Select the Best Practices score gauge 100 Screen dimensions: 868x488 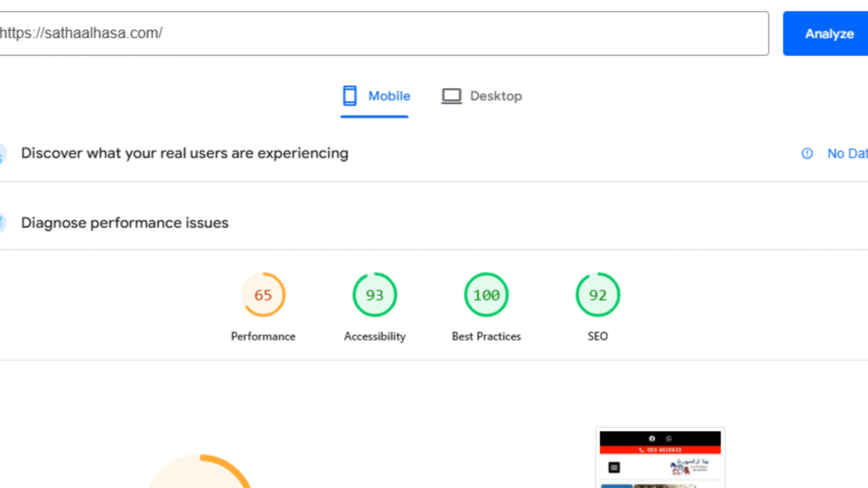[x=486, y=295]
